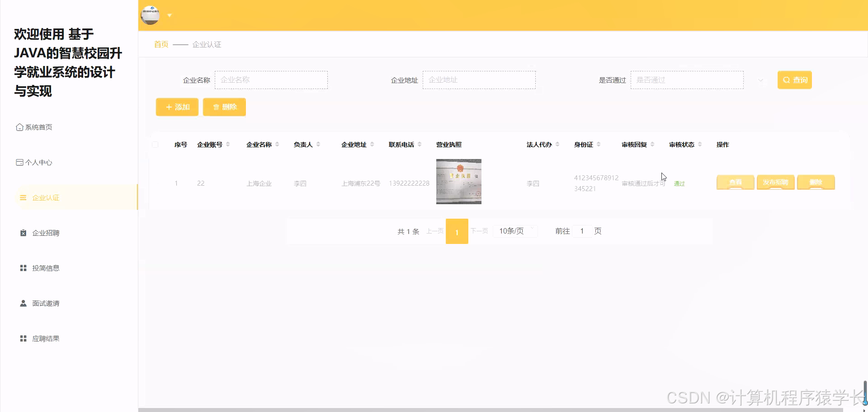Click the 个人中心 panel icon
The image size is (868, 412).
click(x=19, y=162)
